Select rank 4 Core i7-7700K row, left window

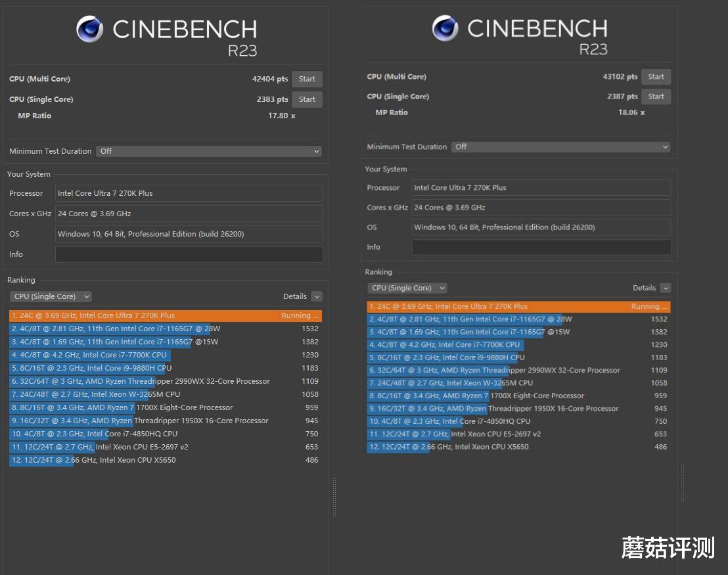pos(166,355)
